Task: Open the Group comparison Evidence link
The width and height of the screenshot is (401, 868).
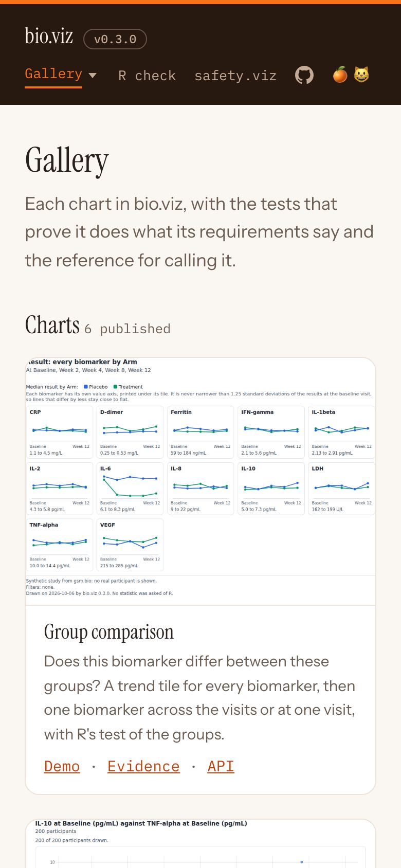Action: (143, 766)
